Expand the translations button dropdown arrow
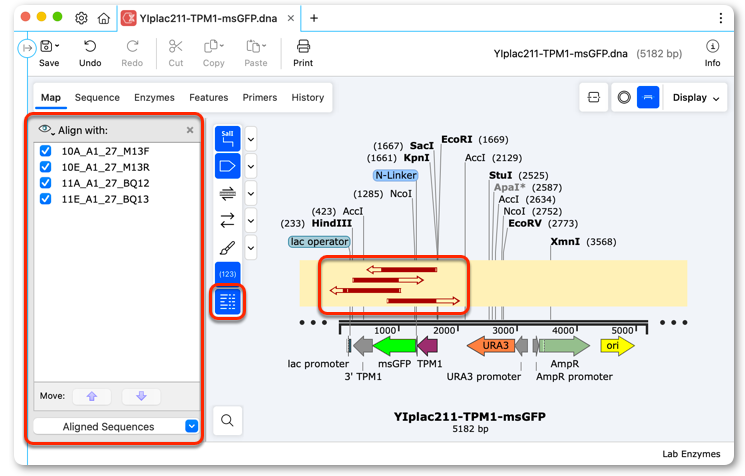This screenshot has width=745, height=476. point(251,220)
